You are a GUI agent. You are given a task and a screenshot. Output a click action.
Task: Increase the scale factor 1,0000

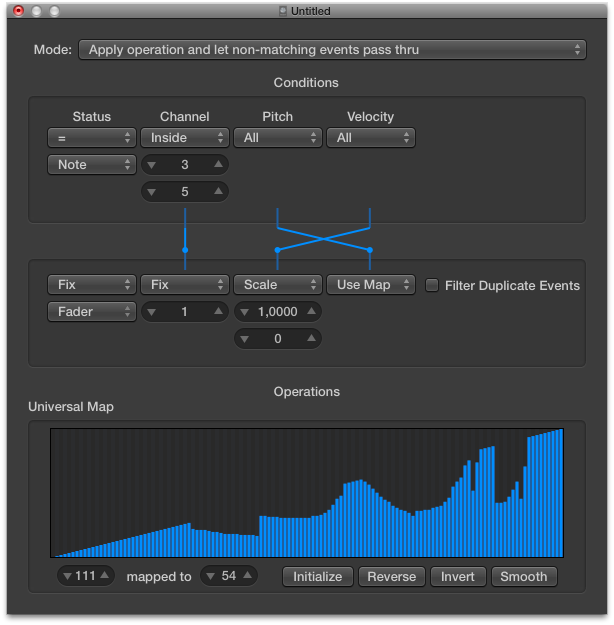[x=311, y=311]
